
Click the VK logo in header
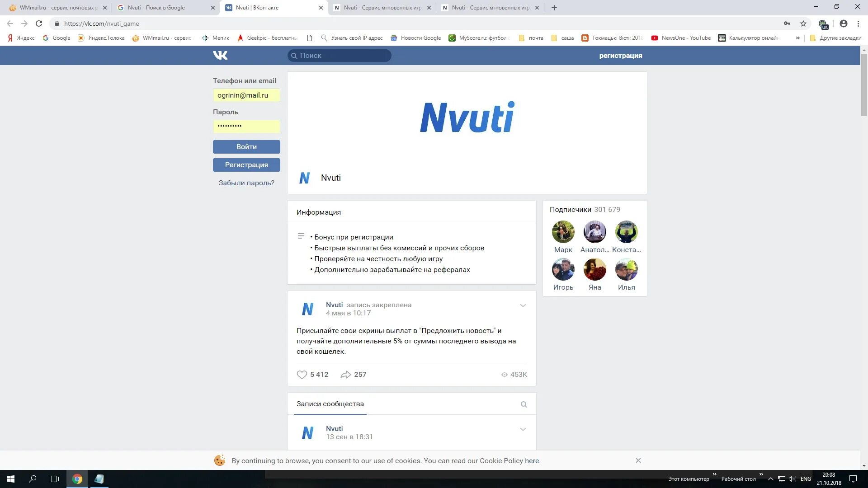(x=220, y=56)
